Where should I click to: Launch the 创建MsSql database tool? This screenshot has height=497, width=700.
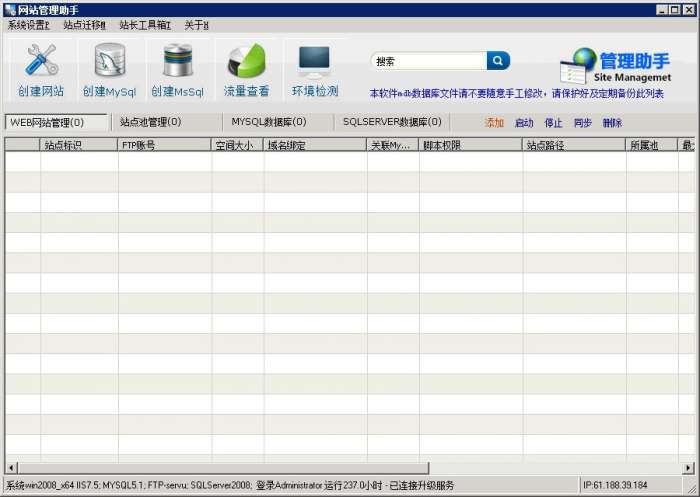click(x=177, y=62)
